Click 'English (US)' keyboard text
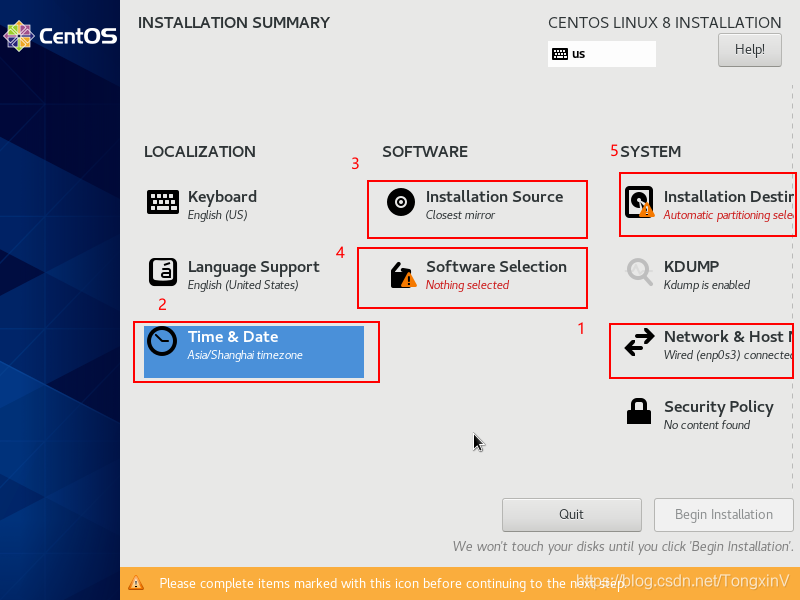The height and width of the screenshot is (600, 800). [217, 215]
